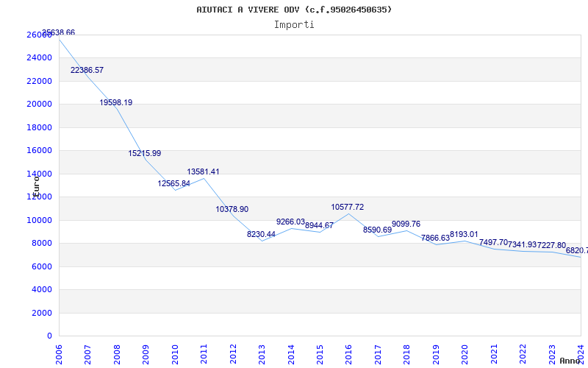The width and height of the screenshot is (588, 368).
Task: Click the data label 9099.76
Action: click(406, 224)
